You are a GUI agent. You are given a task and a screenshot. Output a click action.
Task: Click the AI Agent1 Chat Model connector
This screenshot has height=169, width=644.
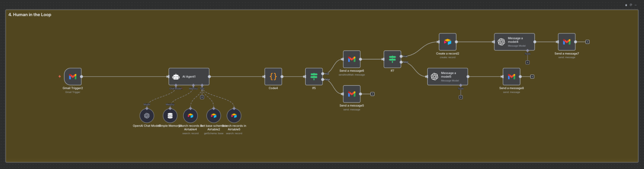click(176, 86)
